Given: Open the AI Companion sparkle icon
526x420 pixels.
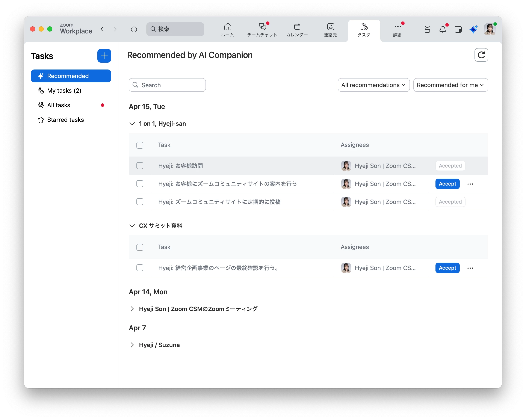Looking at the screenshot, I should [x=473, y=30].
